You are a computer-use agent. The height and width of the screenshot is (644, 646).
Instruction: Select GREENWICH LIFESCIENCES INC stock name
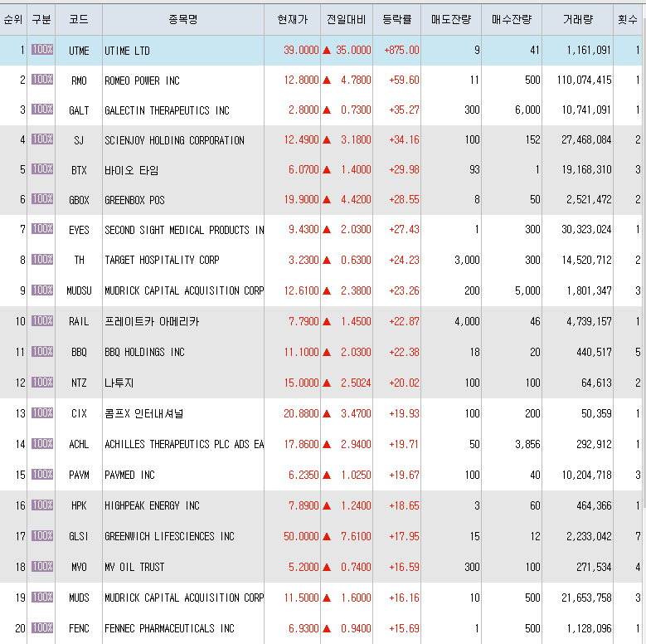tap(169, 536)
